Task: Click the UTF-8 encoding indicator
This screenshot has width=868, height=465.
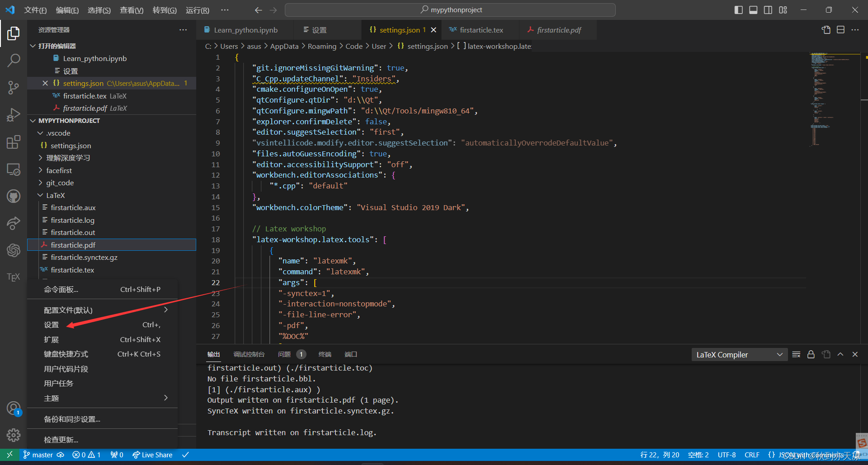Action: click(726, 455)
